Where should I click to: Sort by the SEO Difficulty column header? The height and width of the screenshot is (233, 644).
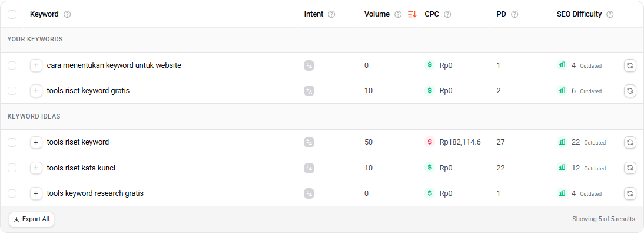coord(579,14)
